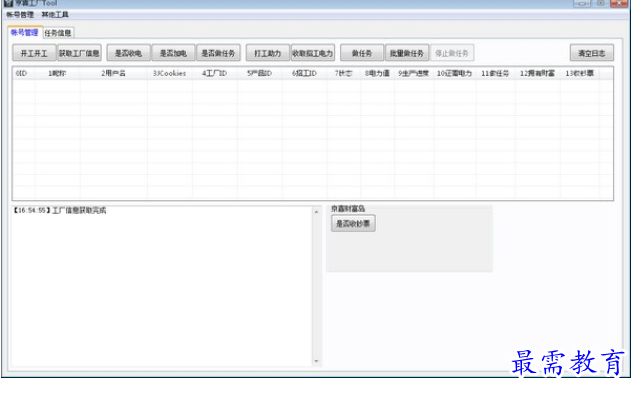Click the 10还需电力 column header
Screen dimensions: 633x394
pyautogui.click(x=455, y=73)
